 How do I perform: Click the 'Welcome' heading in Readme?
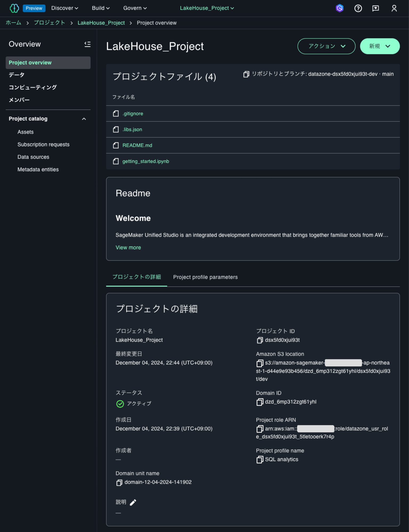coord(133,218)
